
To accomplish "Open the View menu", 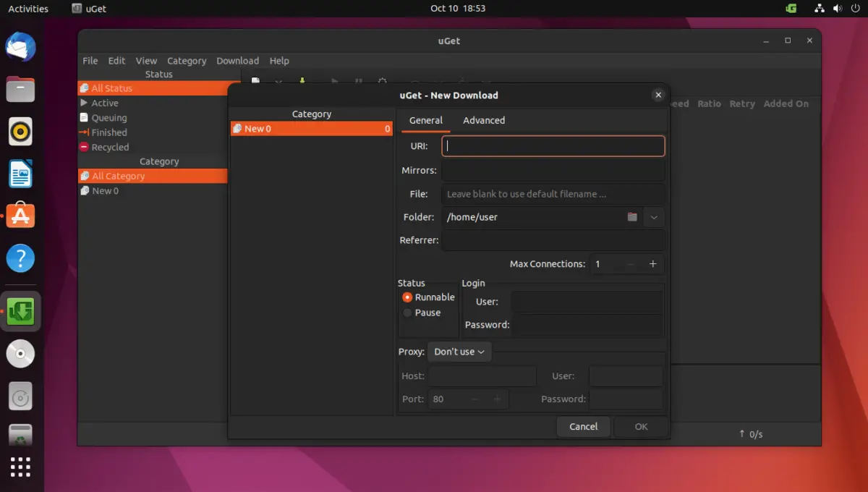I will tap(146, 61).
